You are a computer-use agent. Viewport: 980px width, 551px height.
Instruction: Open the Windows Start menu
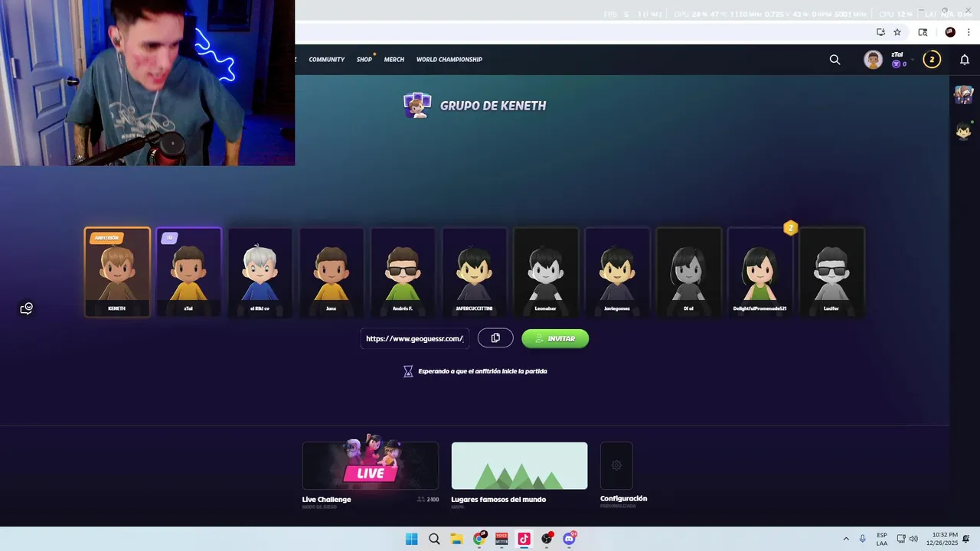(411, 539)
